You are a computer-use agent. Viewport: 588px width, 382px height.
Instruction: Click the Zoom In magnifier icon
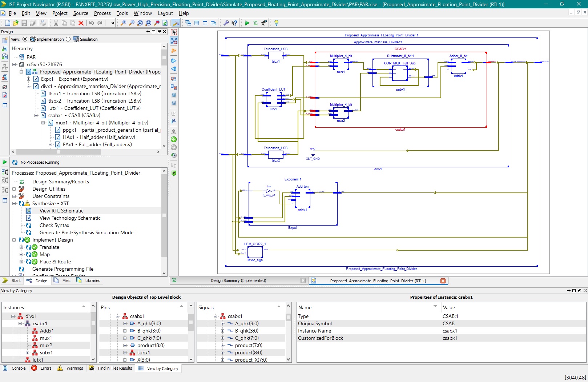pyautogui.click(x=123, y=23)
